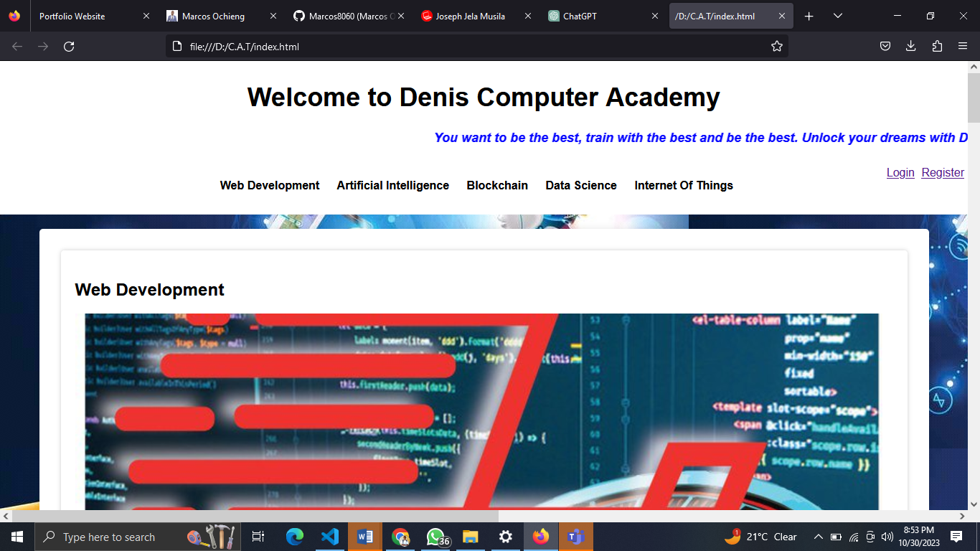The height and width of the screenshot is (551, 980).
Task: Click vertical scrollbar down arrow
Action: [x=974, y=504]
